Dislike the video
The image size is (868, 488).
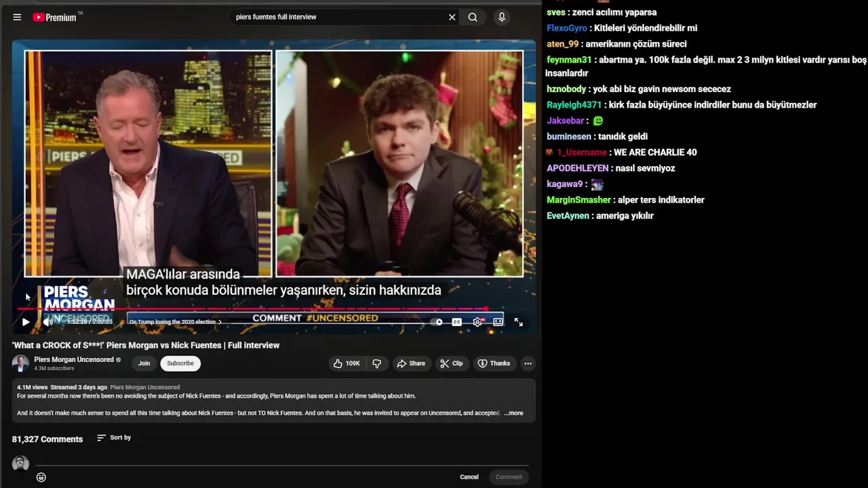click(x=377, y=363)
